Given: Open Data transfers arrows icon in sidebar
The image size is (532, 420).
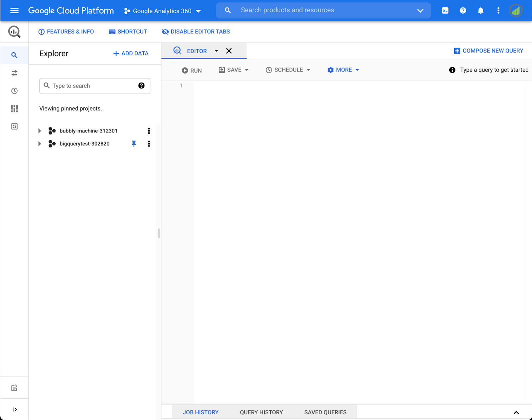Looking at the screenshot, I should coord(14,73).
